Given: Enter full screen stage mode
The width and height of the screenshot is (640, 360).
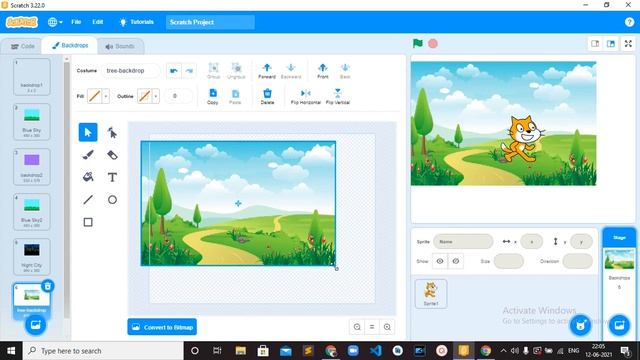Looking at the screenshot, I should point(628,44).
